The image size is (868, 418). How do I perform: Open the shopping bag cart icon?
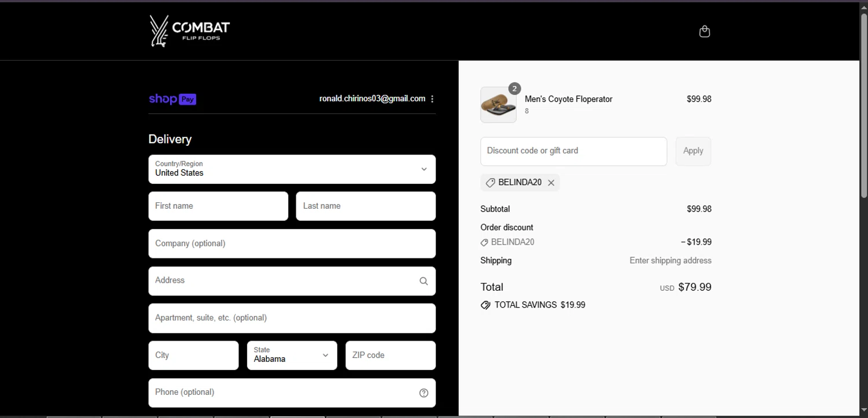click(704, 31)
